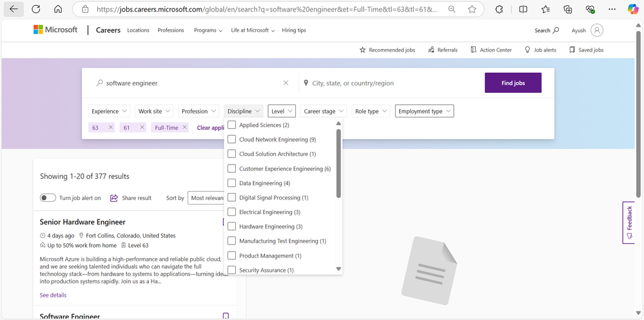Check the Applied Sciences (2) box
644x320 pixels.
(231, 125)
